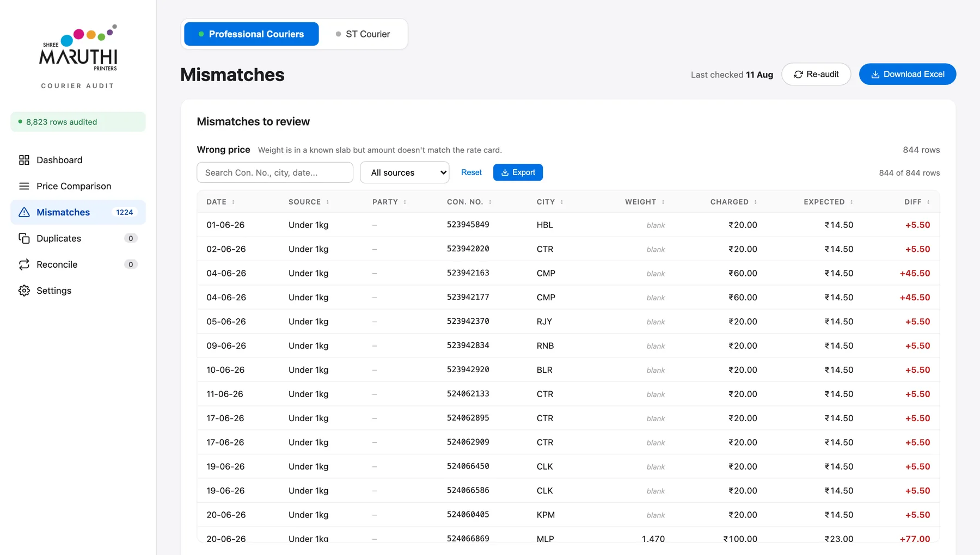
Task: Click the Mismatches warning triangle icon
Action: click(24, 212)
